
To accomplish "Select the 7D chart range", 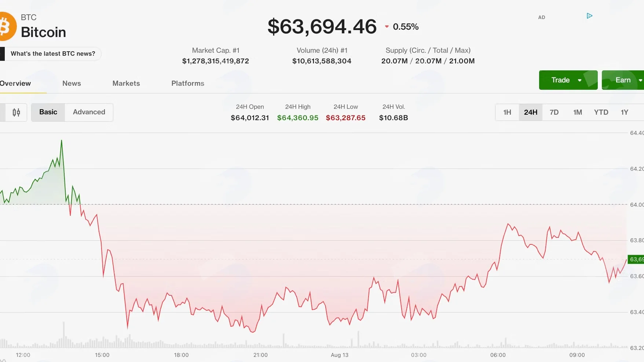I will [x=554, y=112].
